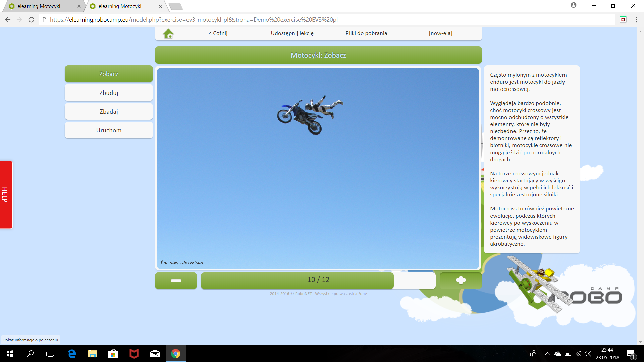
Task: Open the Action Center notifications icon
Action: click(631, 354)
